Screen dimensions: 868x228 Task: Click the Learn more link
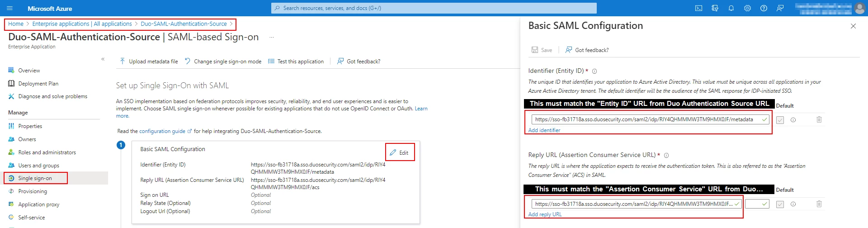point(421,109)
